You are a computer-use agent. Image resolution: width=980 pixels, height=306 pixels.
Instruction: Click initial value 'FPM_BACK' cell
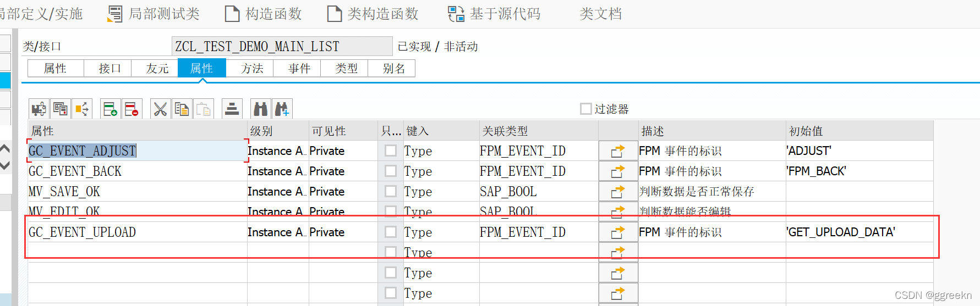click(x=859, y=171)
